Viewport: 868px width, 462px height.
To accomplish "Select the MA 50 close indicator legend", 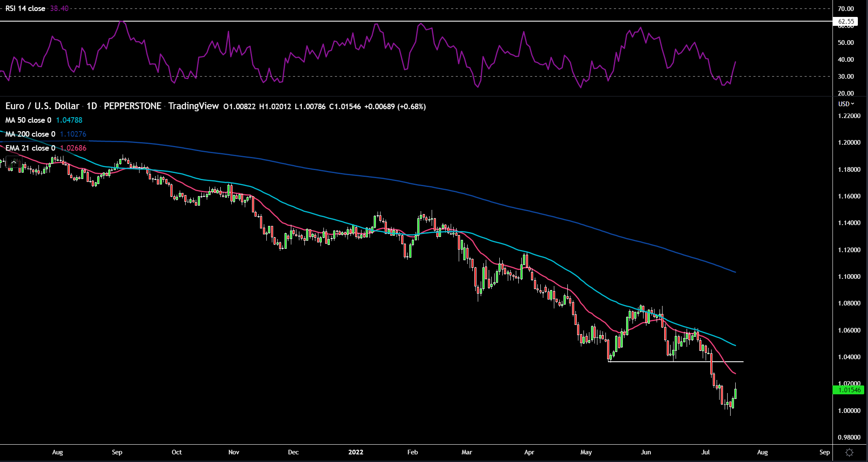I will (x=28, y=120).
